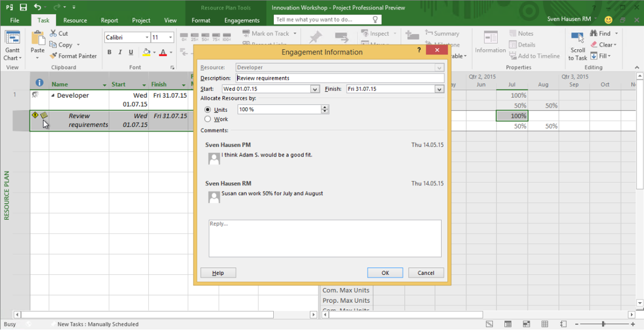
Task: Click the Find search icon
Action: (593, 34)
